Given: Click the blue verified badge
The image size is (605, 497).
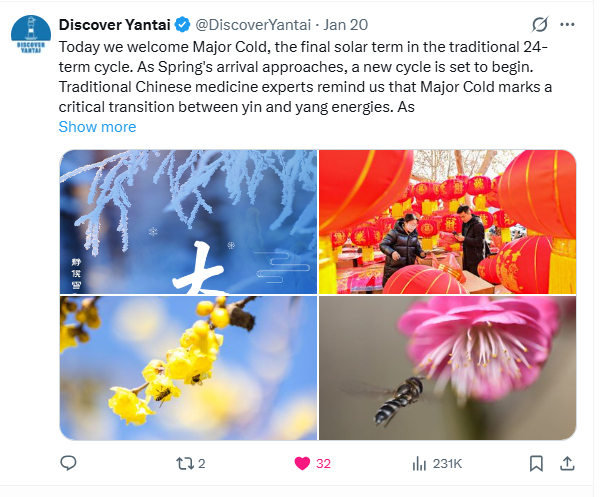Looking at the screenshot, I should pos(182,25).
